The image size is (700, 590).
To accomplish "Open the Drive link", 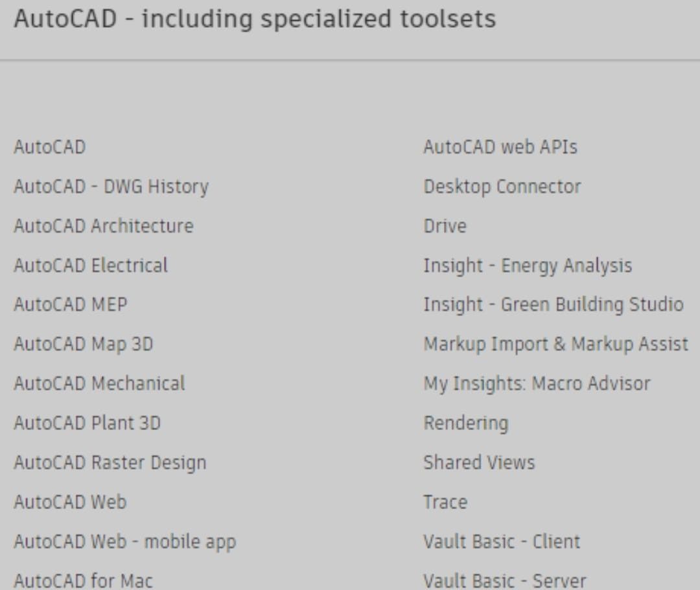I will tap(445, 226).
